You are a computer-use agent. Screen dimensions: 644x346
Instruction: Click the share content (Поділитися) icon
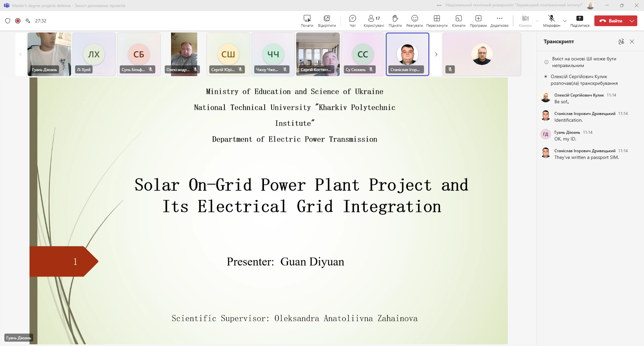tap(580, 20)
